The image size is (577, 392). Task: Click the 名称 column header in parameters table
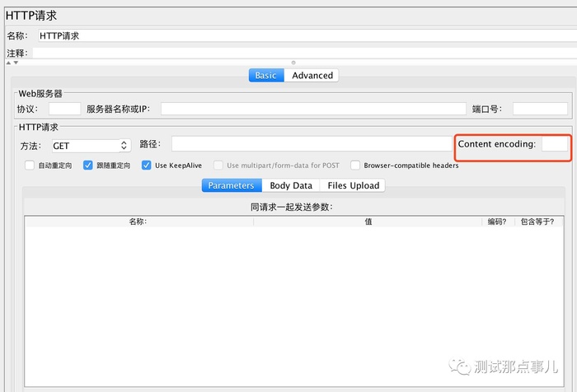pyautogui.click(x=139, y=222)
